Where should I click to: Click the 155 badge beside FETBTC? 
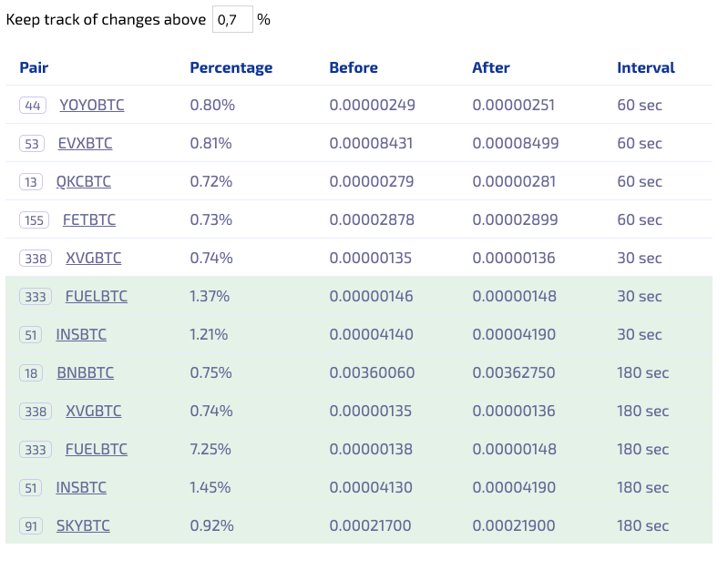pyautogui.click(x=34, y=220)
